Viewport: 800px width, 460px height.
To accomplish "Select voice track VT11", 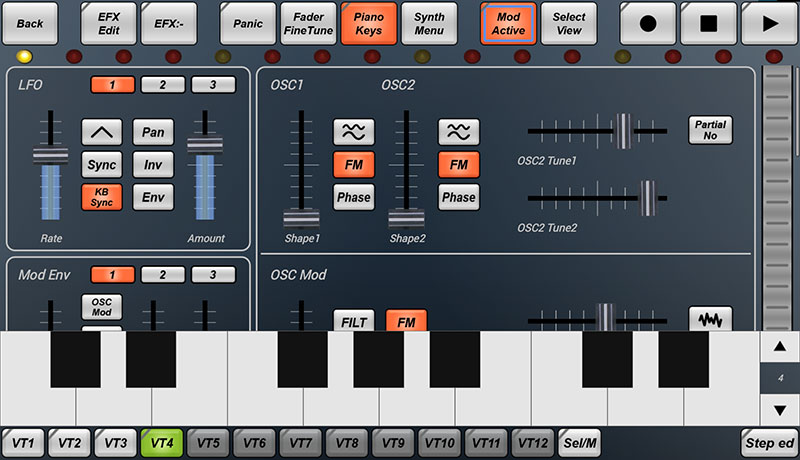I will 486,443.
